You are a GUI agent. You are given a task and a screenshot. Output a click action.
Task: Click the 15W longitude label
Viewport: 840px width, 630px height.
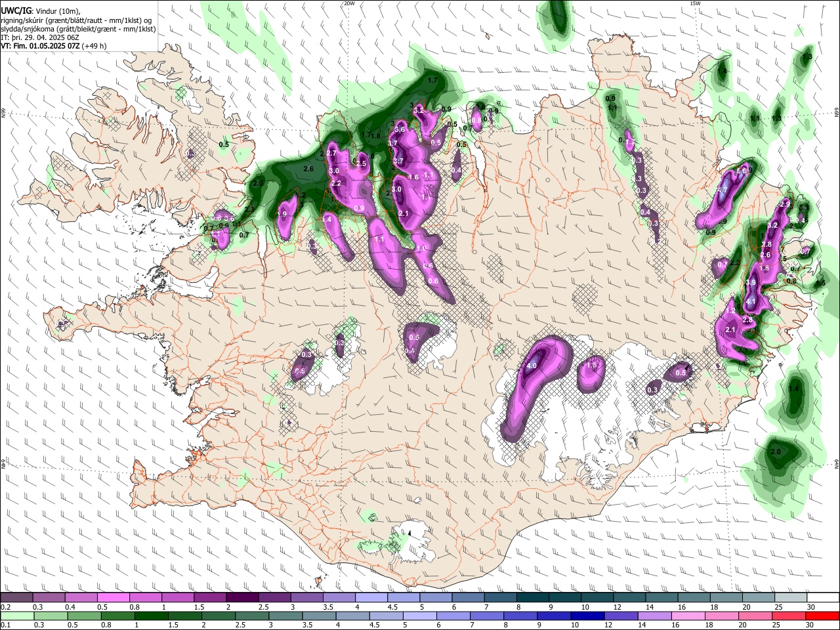(695, 3)
